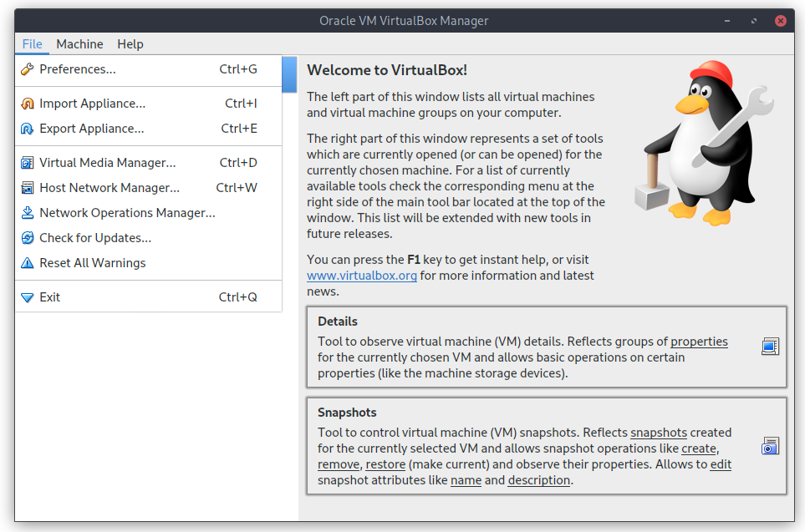Open Host Network Manager... from the menu
Image resolution: width=805 pixels, height=532 pixels.
coord(148,188)
